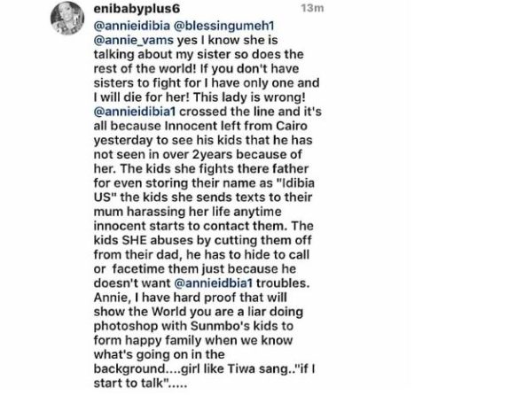The height and width of the screenshot is (395, 532).
Task: Open the @annieidibia mention on first line
Action: [x=132, y=26]
